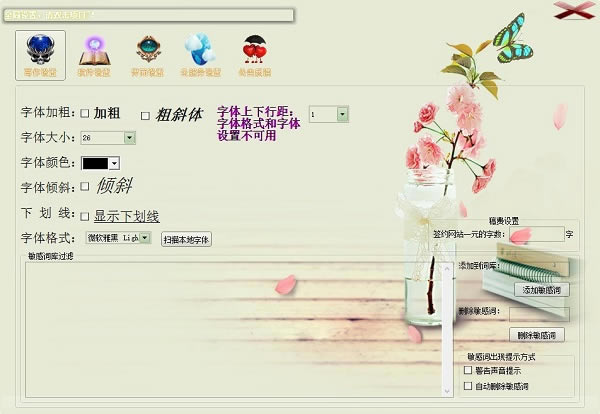Select the blue cloud settings icon
This screenshot has height=414, width=600.
(x=199, y=54)
